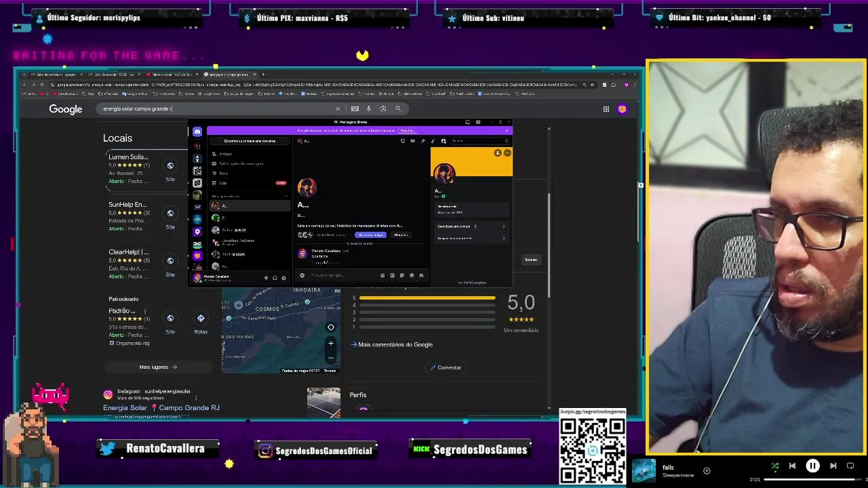Click Discord search field in header
The image size is (868, 488).
coord(479,141)
